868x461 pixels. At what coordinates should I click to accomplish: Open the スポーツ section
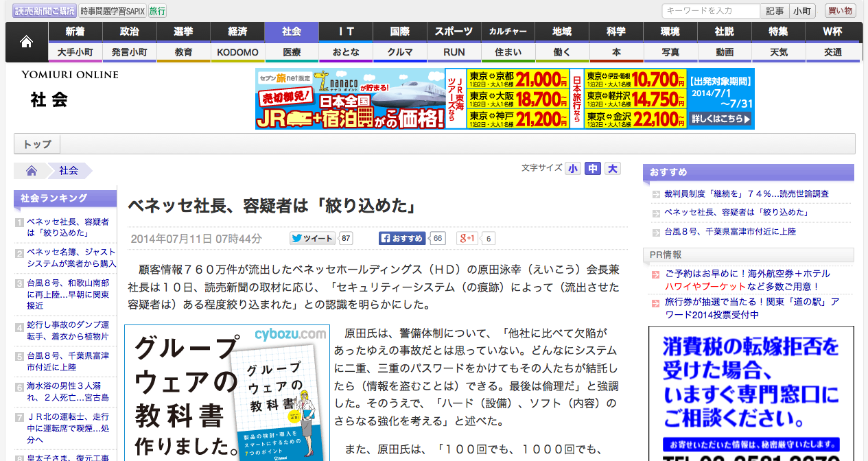point(454,32)
